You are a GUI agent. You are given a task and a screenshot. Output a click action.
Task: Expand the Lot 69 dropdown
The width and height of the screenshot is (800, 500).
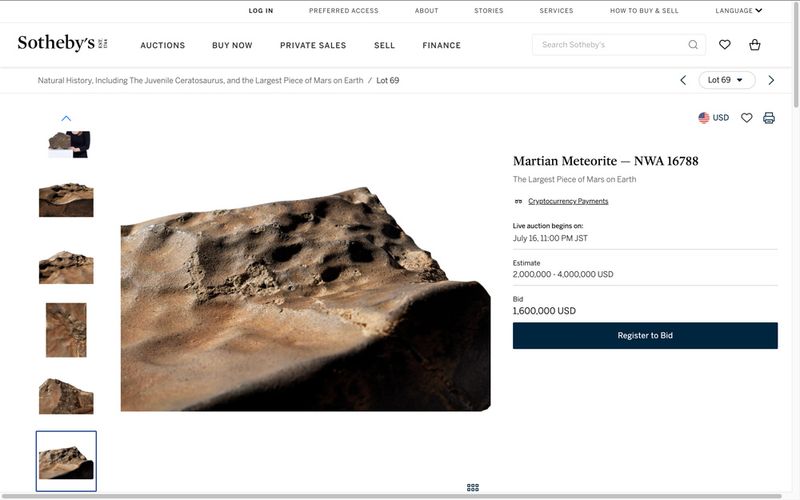click(726, 80)
